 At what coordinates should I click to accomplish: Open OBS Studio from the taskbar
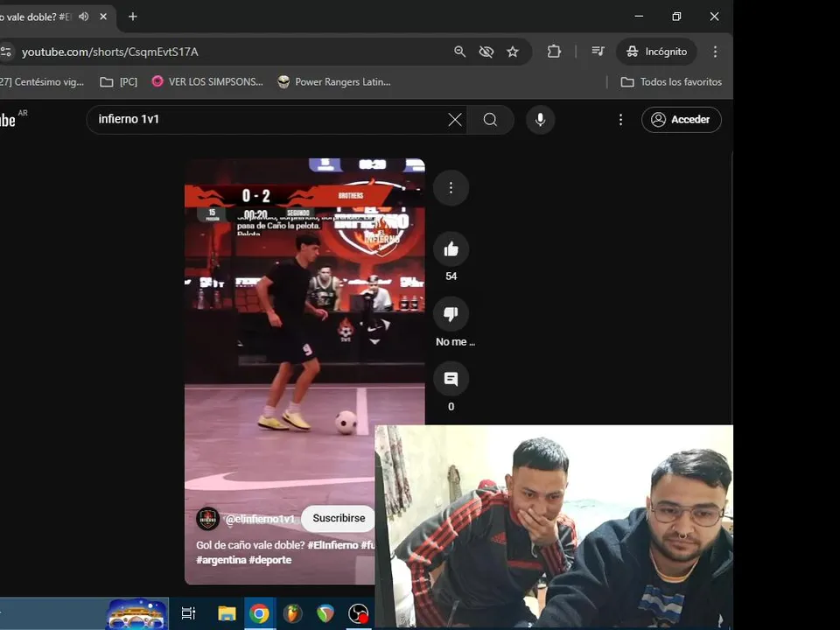coord(358,613)
